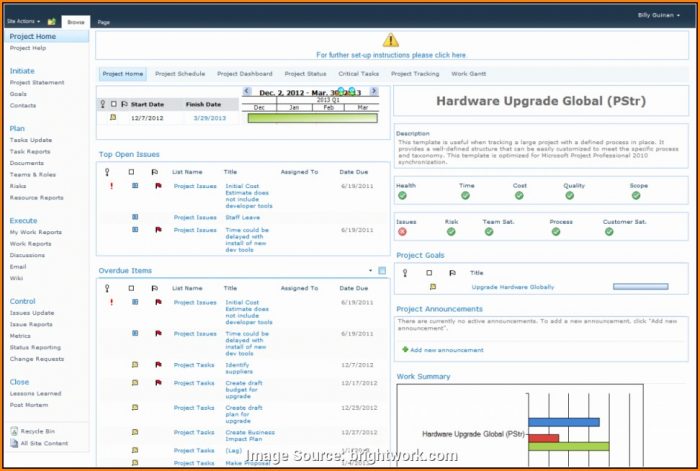Image resolution: width=700 pixels, height=471 pixels.
Task: Select the Work Gantt tab
Action: [469, 73]
